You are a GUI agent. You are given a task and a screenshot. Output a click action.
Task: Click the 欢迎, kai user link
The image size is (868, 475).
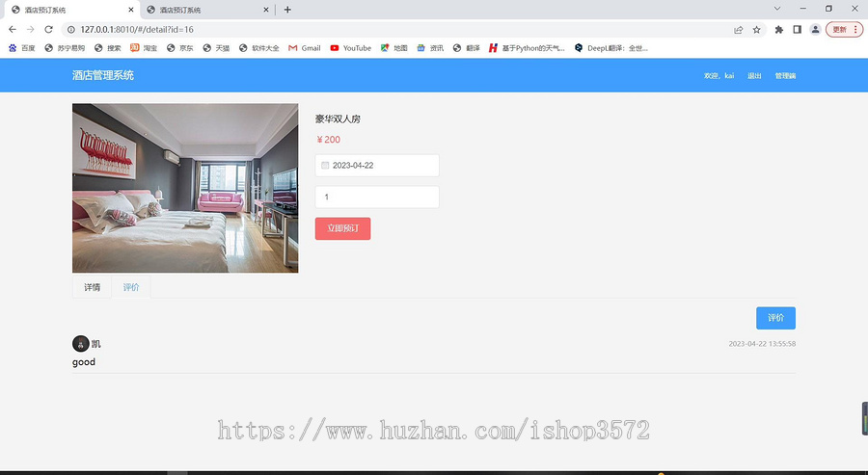click(x=719, y=76)
